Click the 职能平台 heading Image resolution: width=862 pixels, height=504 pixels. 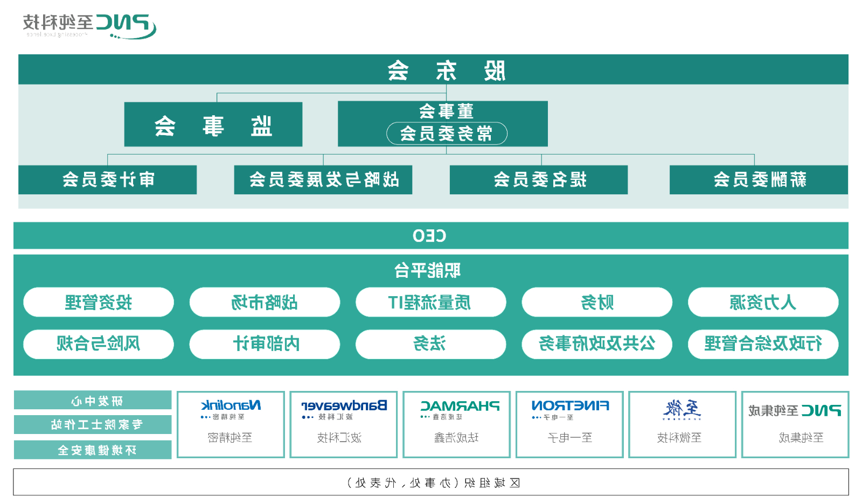[x=427, y=270]
